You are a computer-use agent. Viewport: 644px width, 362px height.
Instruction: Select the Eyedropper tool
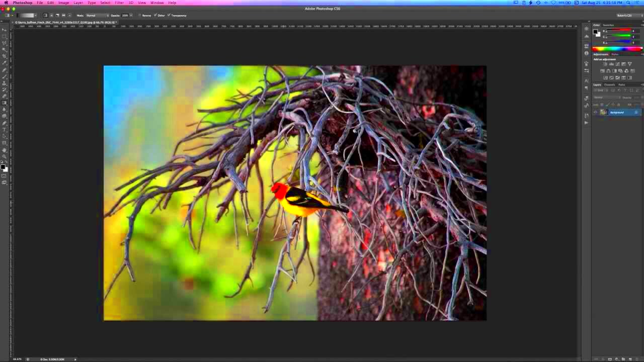pyautogui.click(x=5, y=62)
